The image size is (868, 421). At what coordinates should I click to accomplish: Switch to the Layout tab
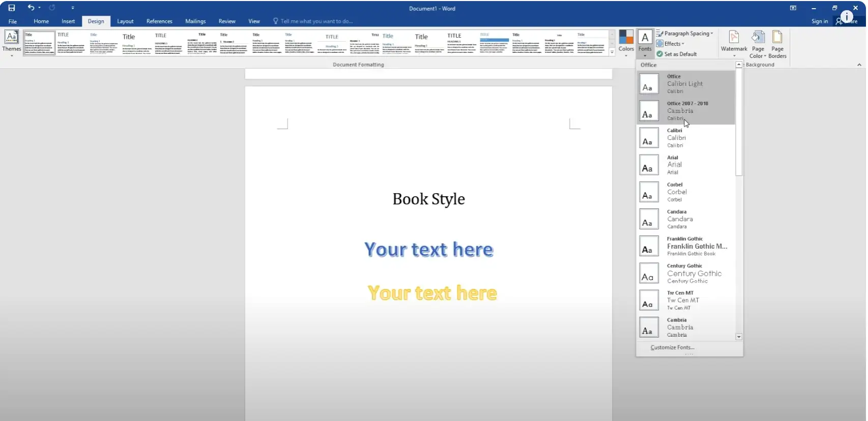click(125, 21)
